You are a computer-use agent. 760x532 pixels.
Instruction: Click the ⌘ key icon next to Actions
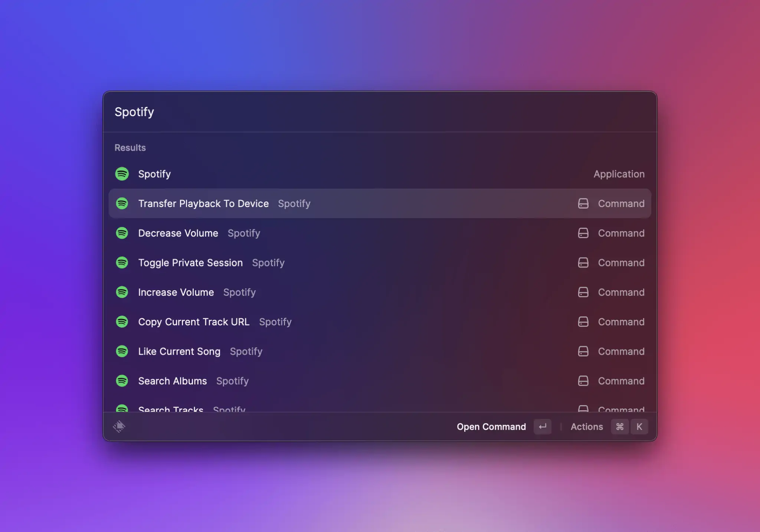coord(620,427)
